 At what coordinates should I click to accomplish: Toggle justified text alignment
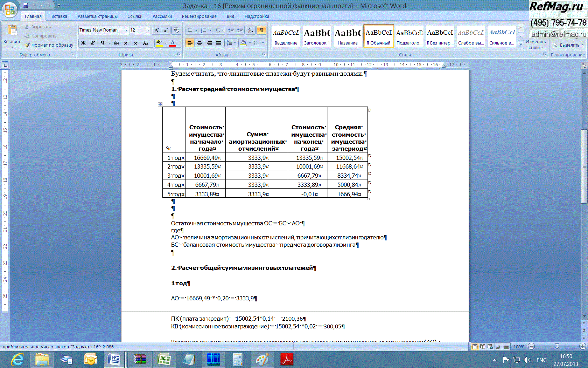click(x=219, y=43)
